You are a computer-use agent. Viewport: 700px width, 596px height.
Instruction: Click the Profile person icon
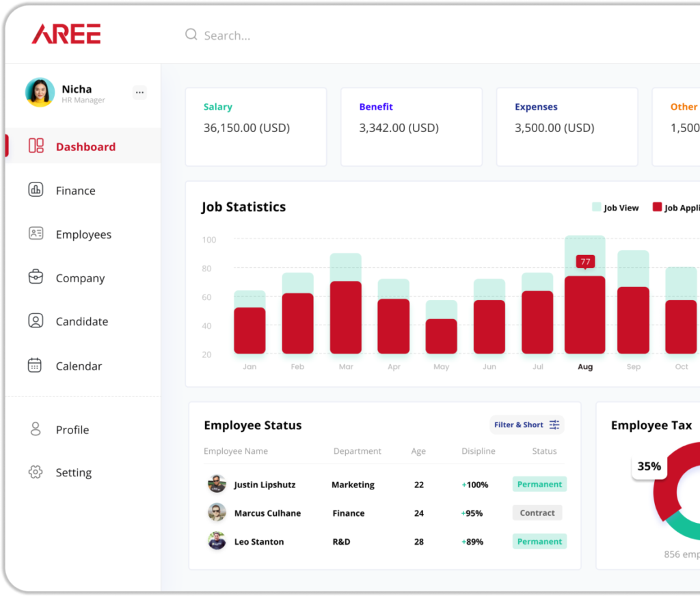coord(35,429)
